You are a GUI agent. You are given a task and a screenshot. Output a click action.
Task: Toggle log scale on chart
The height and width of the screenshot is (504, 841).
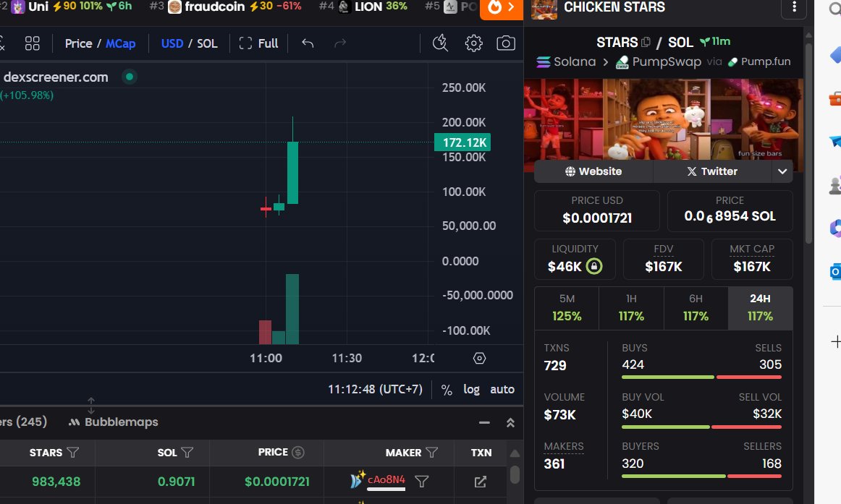click(471, 389)
